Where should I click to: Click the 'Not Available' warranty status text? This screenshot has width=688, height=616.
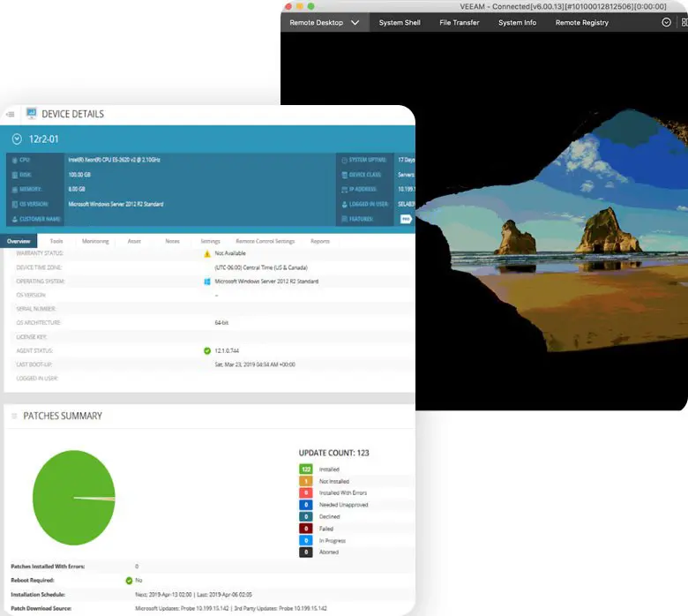[230, 253]
